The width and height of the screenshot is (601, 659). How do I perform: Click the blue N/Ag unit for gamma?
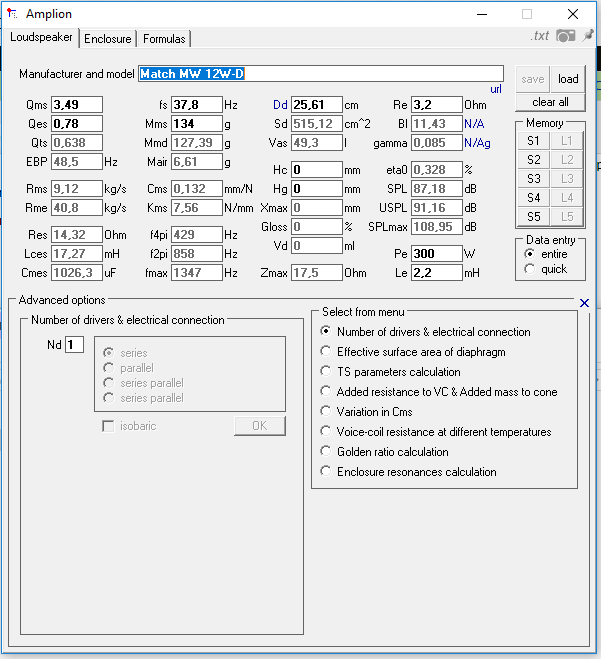tap(477, 143)
